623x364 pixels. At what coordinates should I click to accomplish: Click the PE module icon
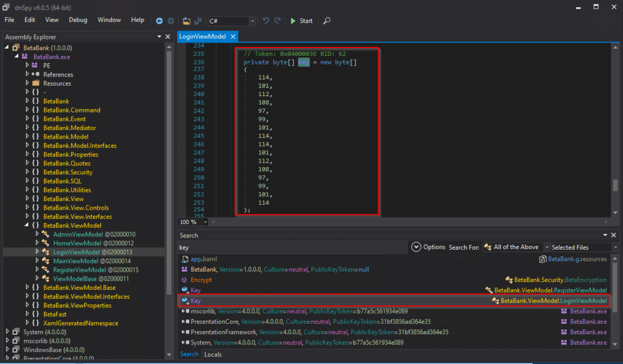pos(35,66)
